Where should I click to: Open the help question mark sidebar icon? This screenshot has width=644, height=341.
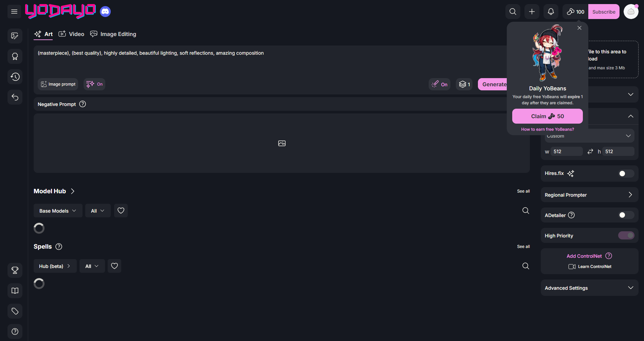[15, 331]
